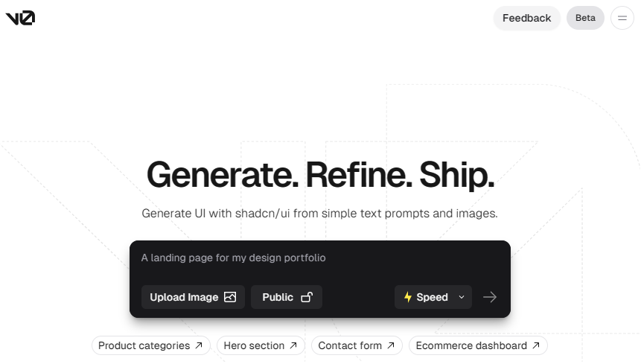The image size is (641, 364).
Task: Focus the landing page prompt field
Action: 319,262
